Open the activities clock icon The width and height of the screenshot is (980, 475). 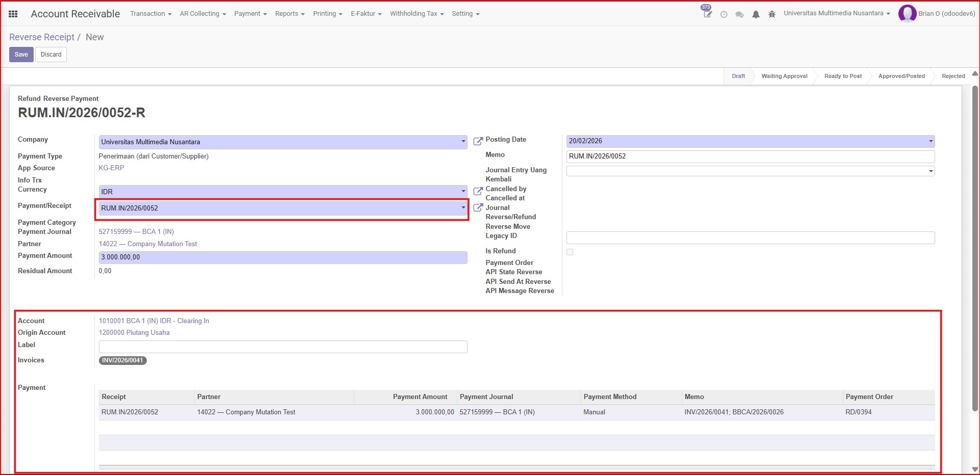724,14
